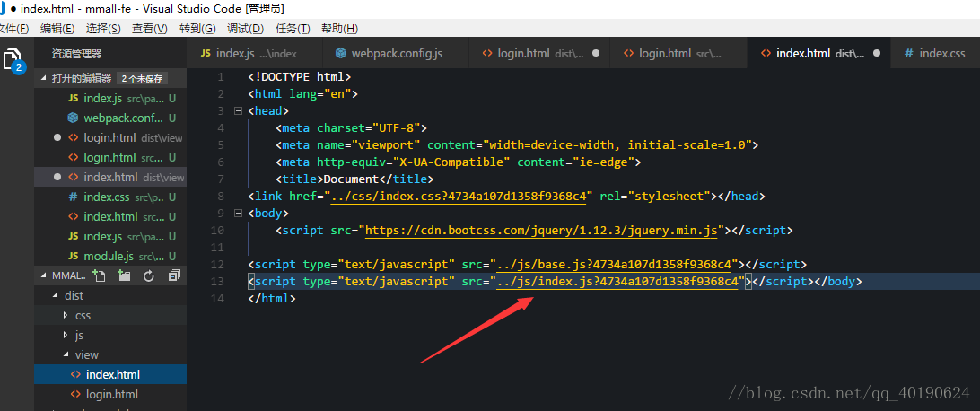The width and height of the screenshot is (980, 411).
Task: Collapse the MMAL project section
Action: pyautogui.click(x=44, y=275)
